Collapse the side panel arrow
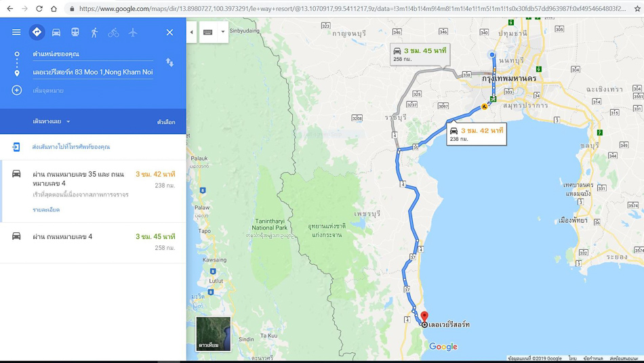Viewport: 644px width, 363px height. [x=191, y=32]
